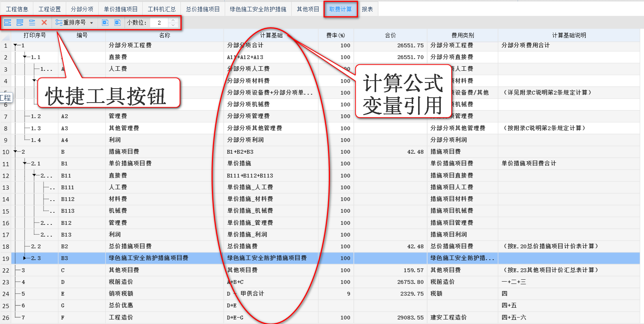Collapse tree node 2 措施项目费
Screen dimensions: 644x324
coord(15,152)
